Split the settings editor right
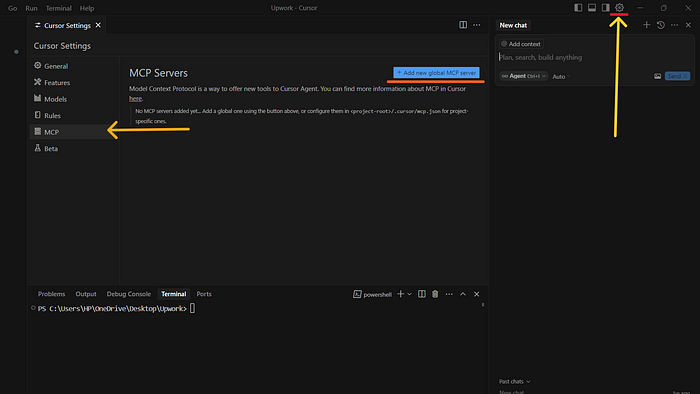 point(463,25)
